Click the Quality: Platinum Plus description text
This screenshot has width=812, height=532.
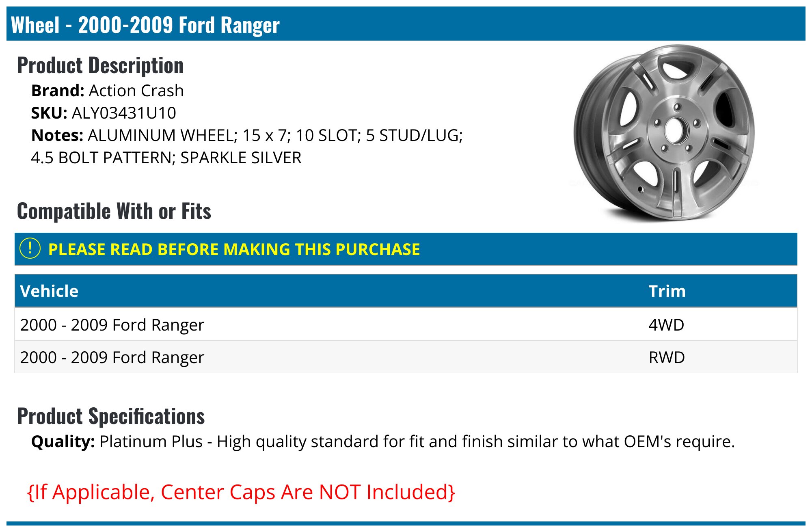(x=383, y=441)
